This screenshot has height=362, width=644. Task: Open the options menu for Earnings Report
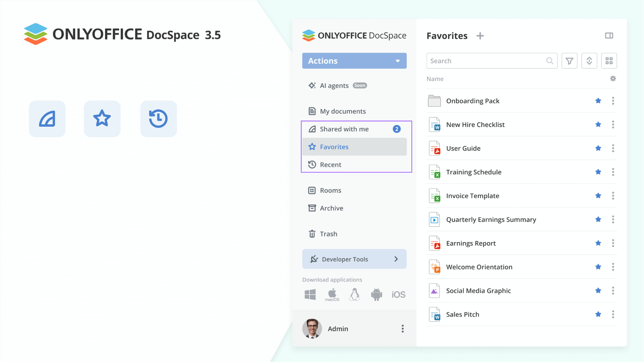click(x=613, y=243)
